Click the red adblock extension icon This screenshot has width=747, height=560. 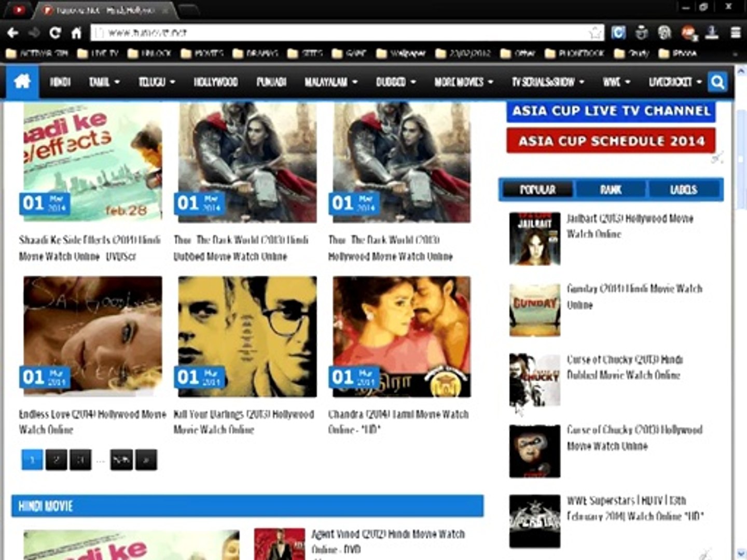689,33
